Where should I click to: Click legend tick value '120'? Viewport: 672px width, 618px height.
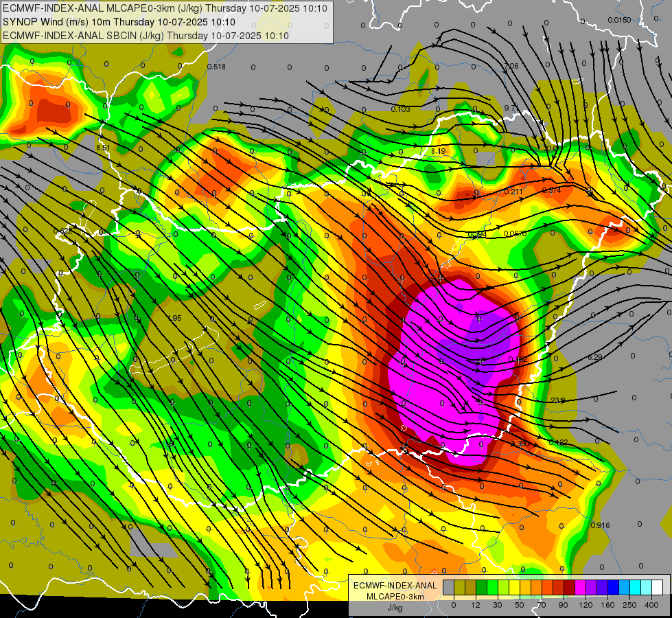[x=586, y=605]
